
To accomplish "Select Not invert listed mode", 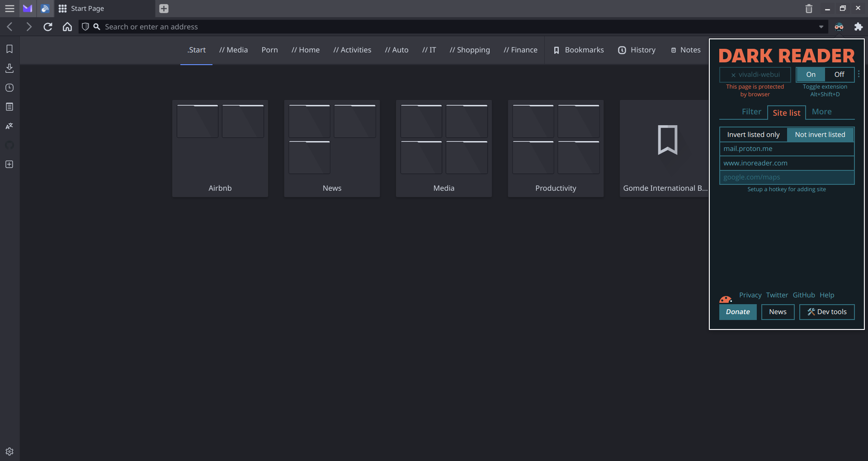I will tap(820, 134).
